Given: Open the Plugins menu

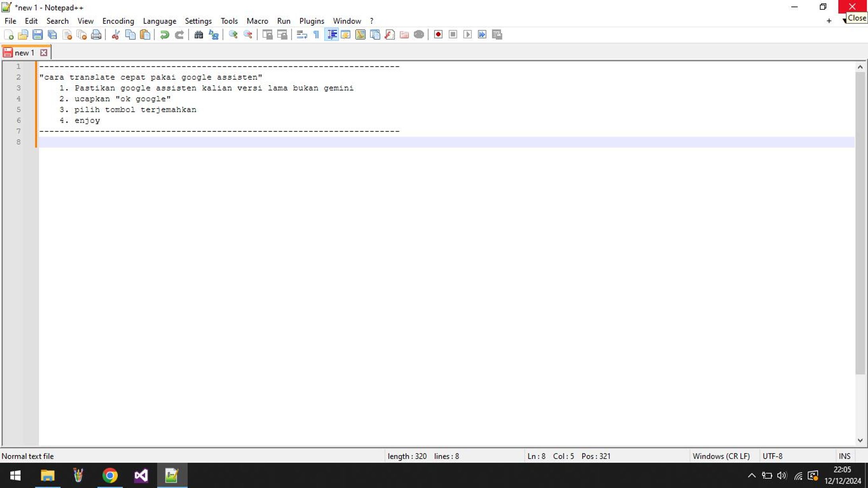Looking at the screenshot, I should tap(312, 21).
